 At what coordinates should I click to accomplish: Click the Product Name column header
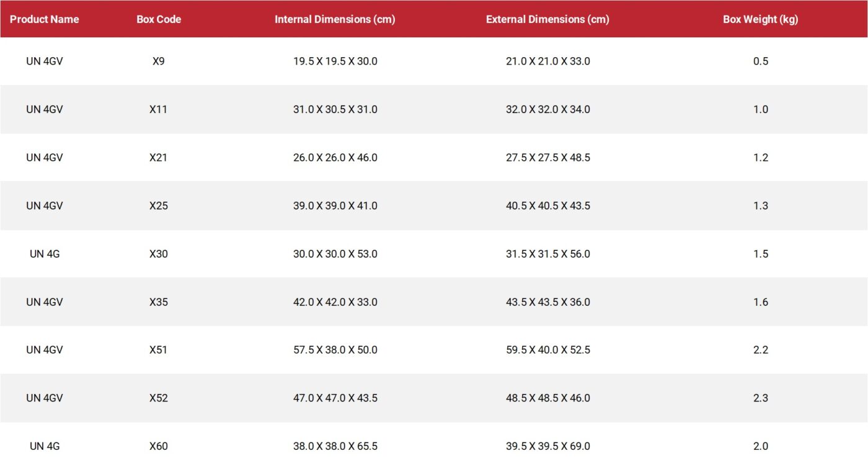pos(45,19)
